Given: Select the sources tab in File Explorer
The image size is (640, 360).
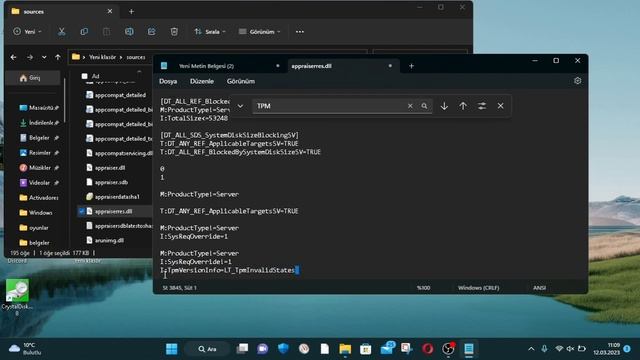Looking at the screenshot, I should (x=61, y=11).
